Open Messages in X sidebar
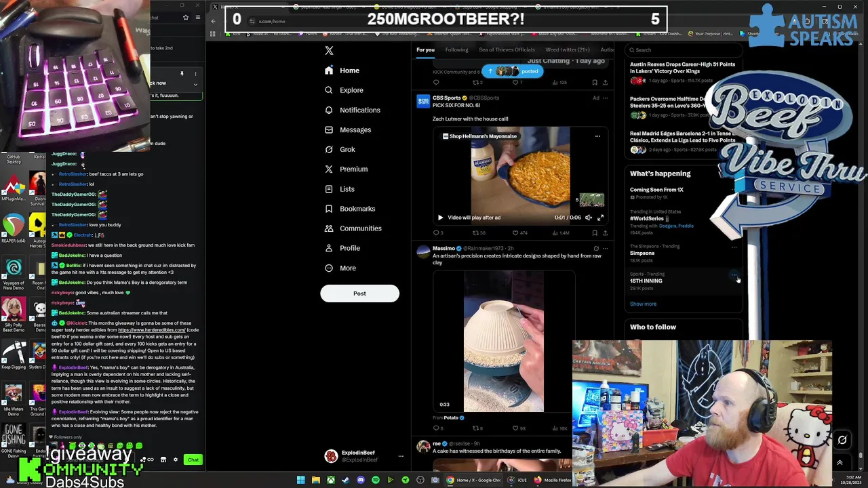Image resolution: width=868 pixels, height=488 pixels. tap(347, 129)
